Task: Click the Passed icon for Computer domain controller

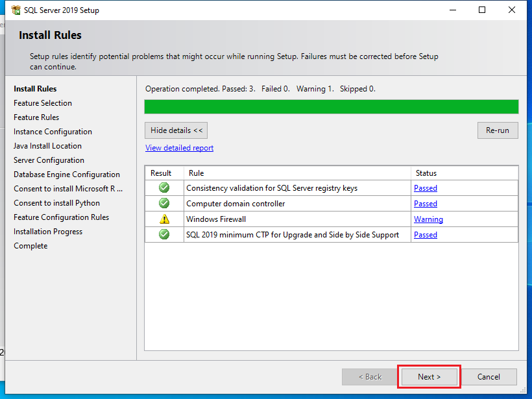Action: pyautogui.click(x=164, y=204)
